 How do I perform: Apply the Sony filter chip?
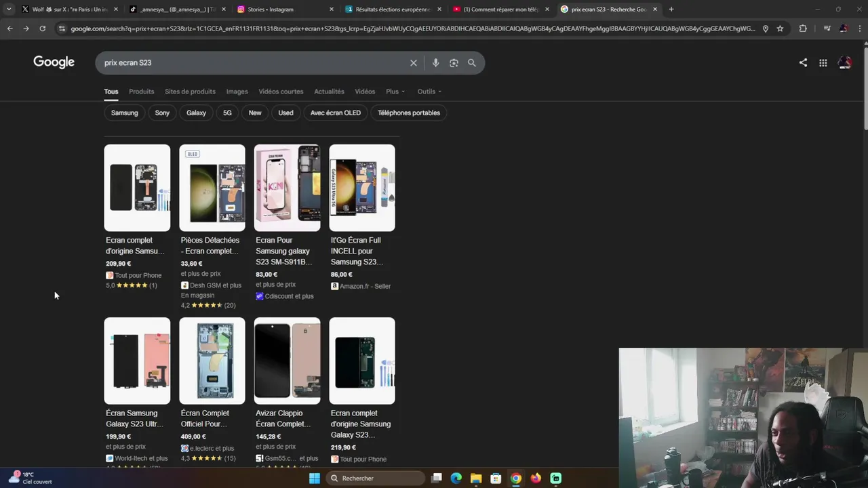click(162, 113)
